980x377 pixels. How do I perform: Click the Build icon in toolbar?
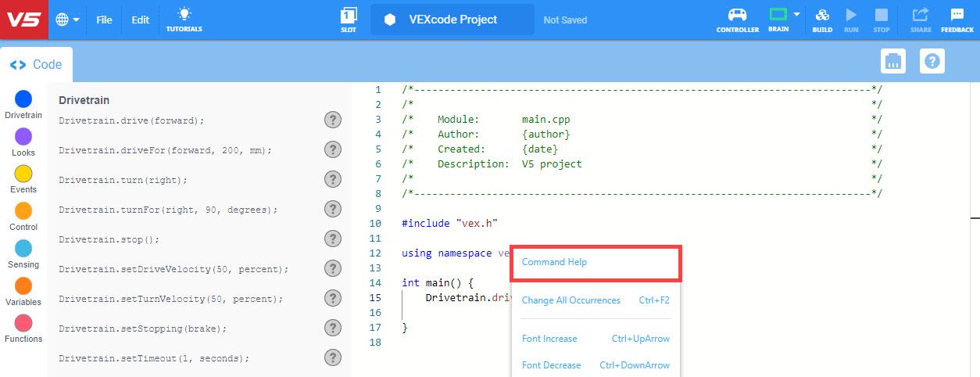pyautogui.click(x=822, y=15)
